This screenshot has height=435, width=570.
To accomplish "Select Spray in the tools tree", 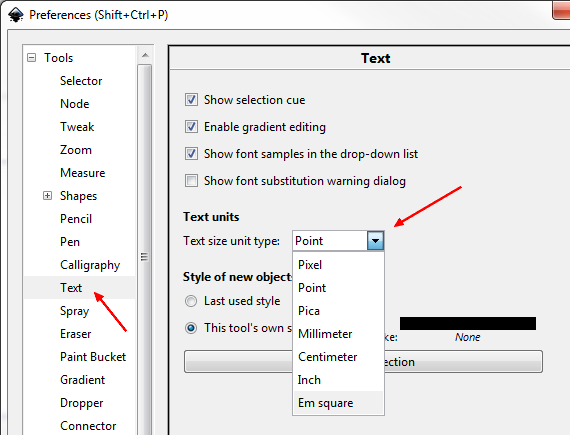I will click(x=75, y=311).
